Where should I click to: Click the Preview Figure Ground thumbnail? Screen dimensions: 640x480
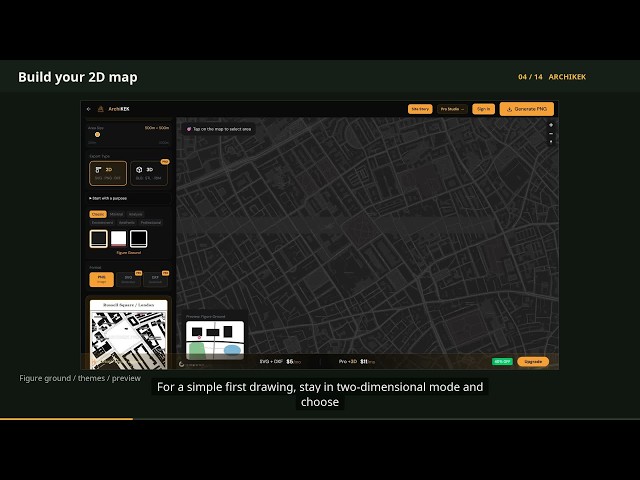[215, 340]
